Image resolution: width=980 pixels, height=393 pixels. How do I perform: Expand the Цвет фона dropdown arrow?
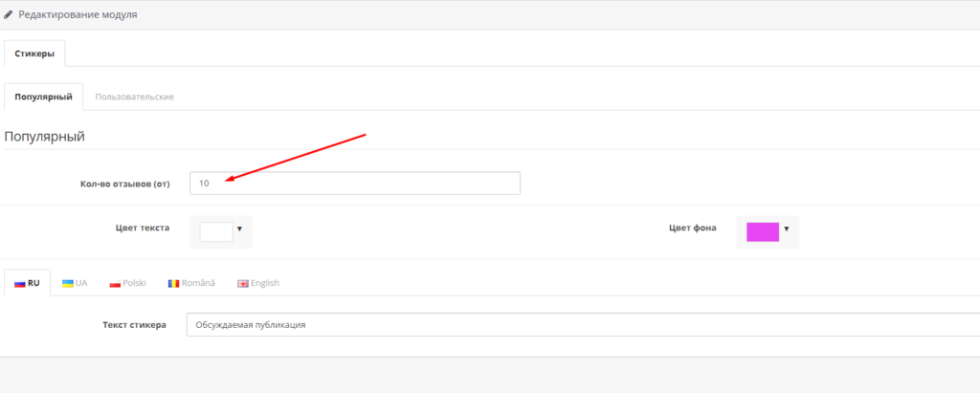click(786, 229)
